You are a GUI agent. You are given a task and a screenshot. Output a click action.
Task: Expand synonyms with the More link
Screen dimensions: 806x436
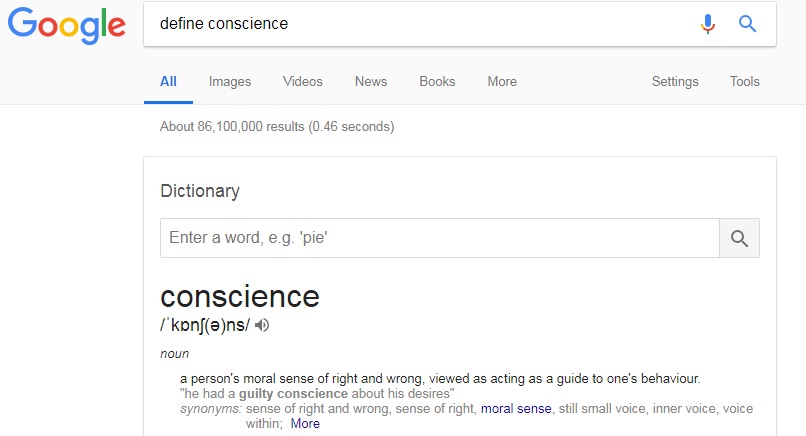(305, 423)
